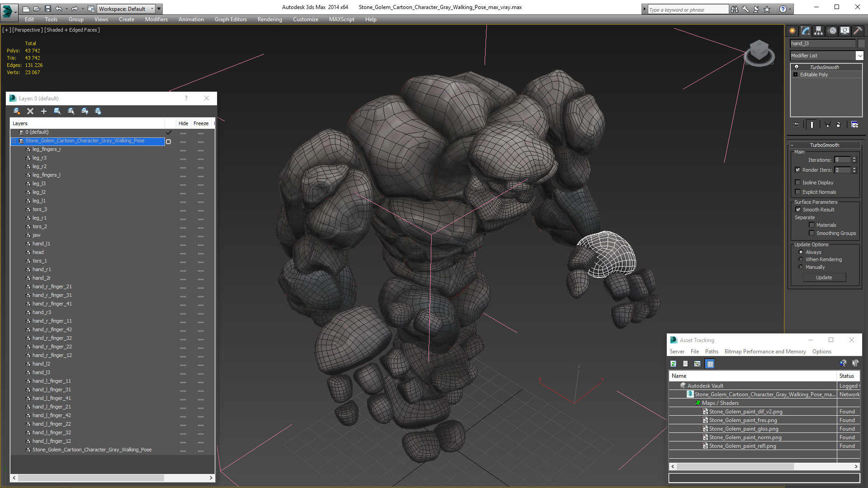Open the Animation menu in menu bar
The width and height of the screenshot is (868, 488).
(x=191, y=19)
